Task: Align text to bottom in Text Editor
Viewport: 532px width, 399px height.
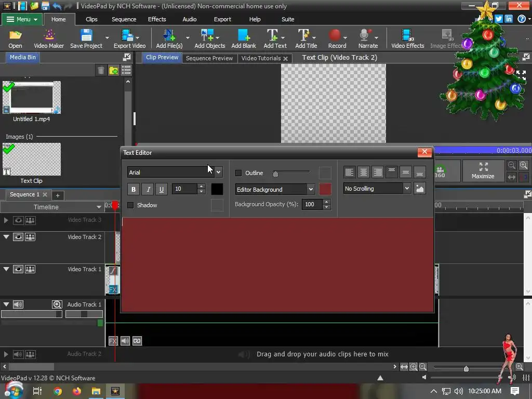Action: [420, 172]
